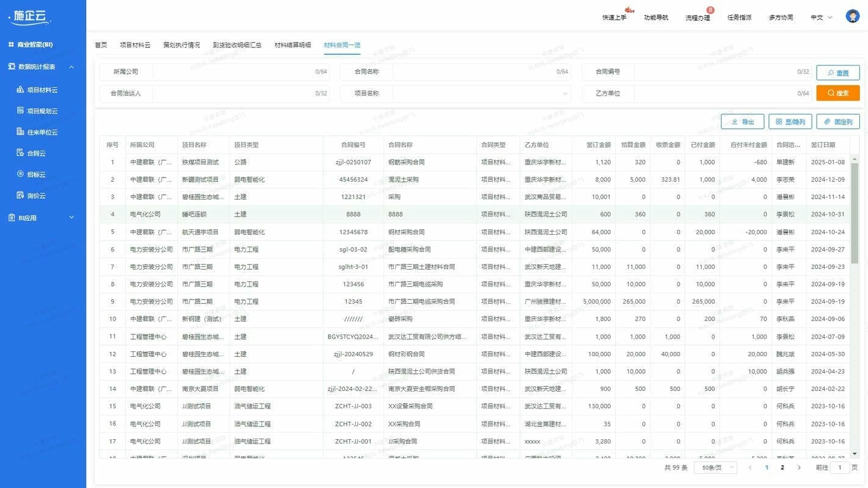Image resolution: width=868 pixels, height=488 pixels.
Task: Open the 材料结算明细 tab
Action: click(x=293, y=45)
